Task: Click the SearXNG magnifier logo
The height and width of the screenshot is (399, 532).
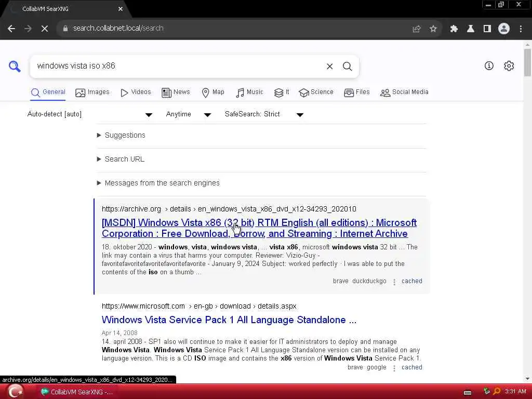Action: (15, 66)
